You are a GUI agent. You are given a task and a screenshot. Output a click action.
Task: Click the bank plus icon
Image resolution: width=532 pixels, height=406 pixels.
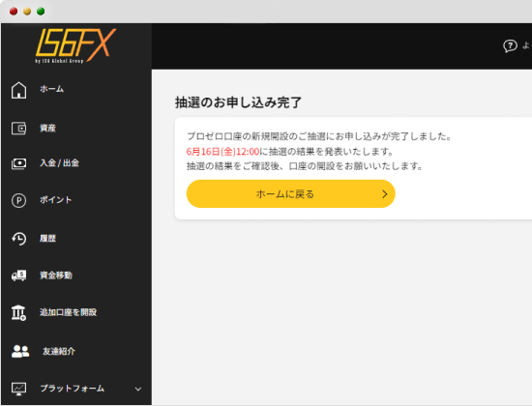coord(18,313)
